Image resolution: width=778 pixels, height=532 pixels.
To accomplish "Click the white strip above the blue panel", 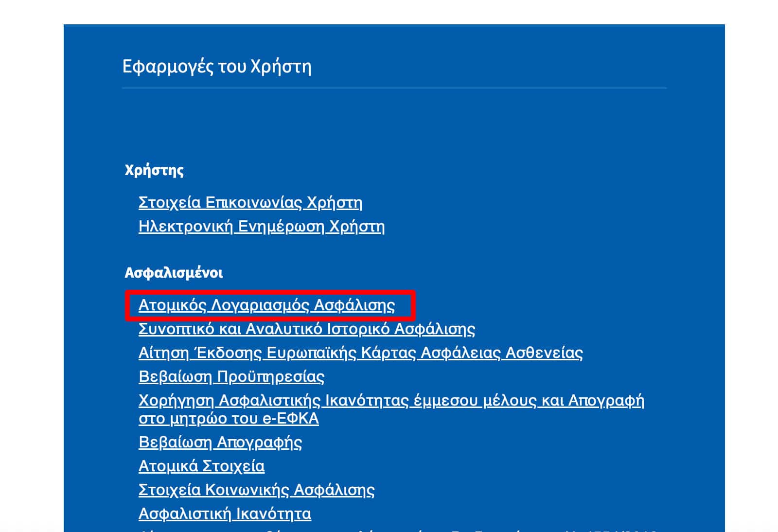I will 389,12.
